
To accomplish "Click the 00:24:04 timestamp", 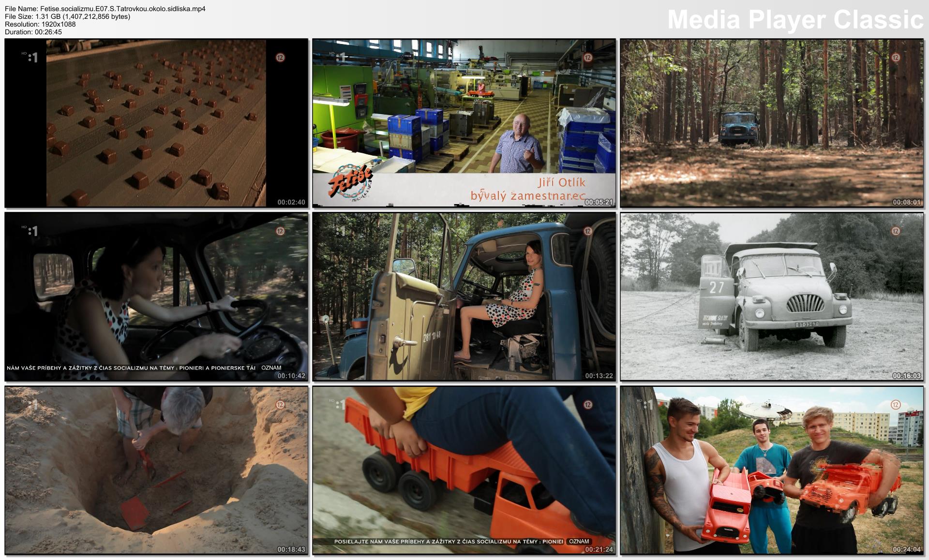I will [906, 549].
